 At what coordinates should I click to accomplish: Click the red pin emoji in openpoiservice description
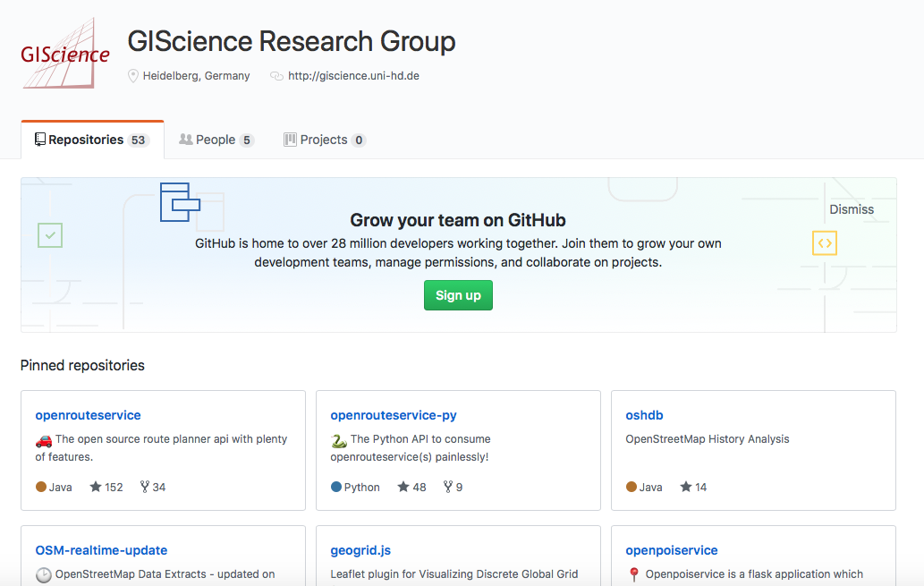pos(634,574)
